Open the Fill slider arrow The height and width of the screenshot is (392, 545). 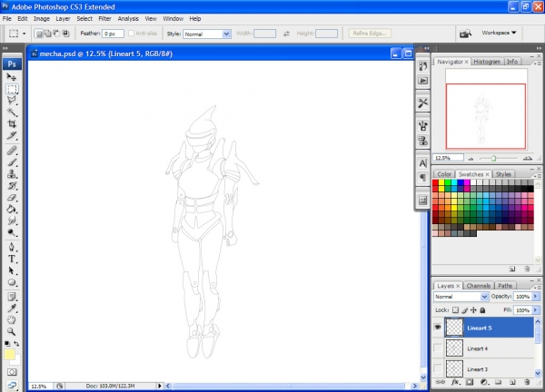coord(535,310)
